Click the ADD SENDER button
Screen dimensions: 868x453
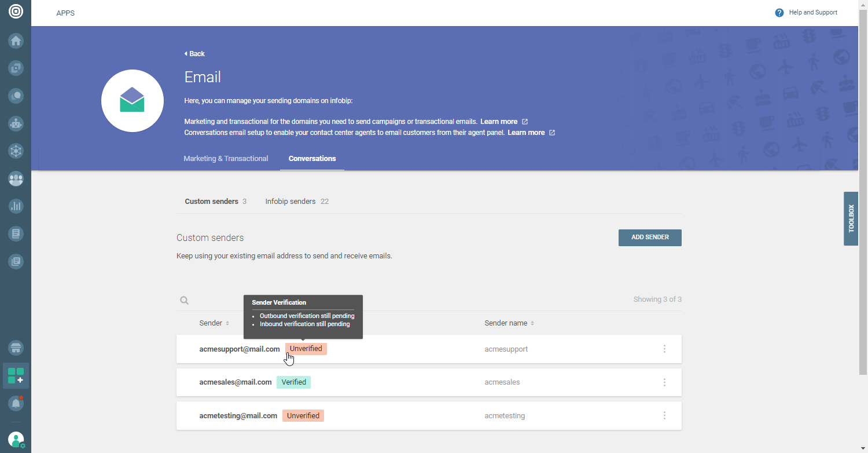tap(650, 238)
